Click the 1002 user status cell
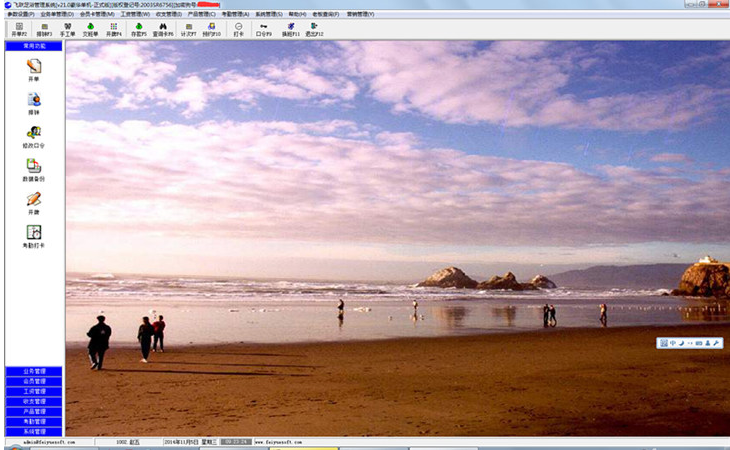 coord(128,442)
